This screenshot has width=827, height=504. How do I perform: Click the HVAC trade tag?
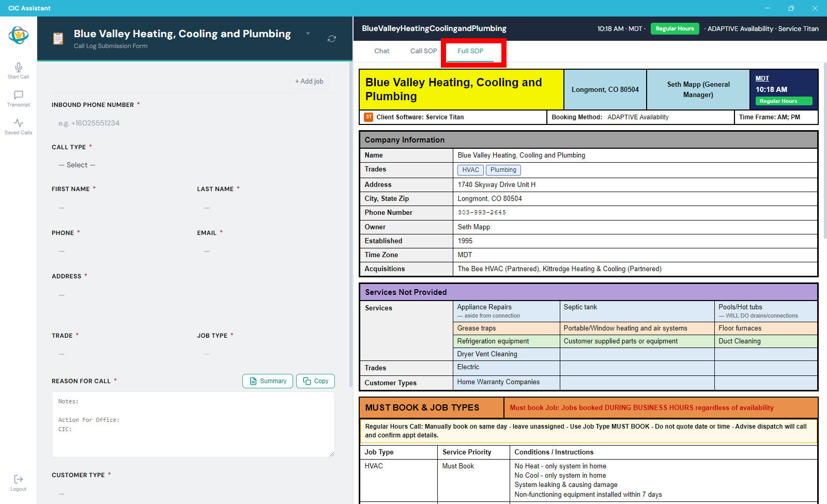470,170
